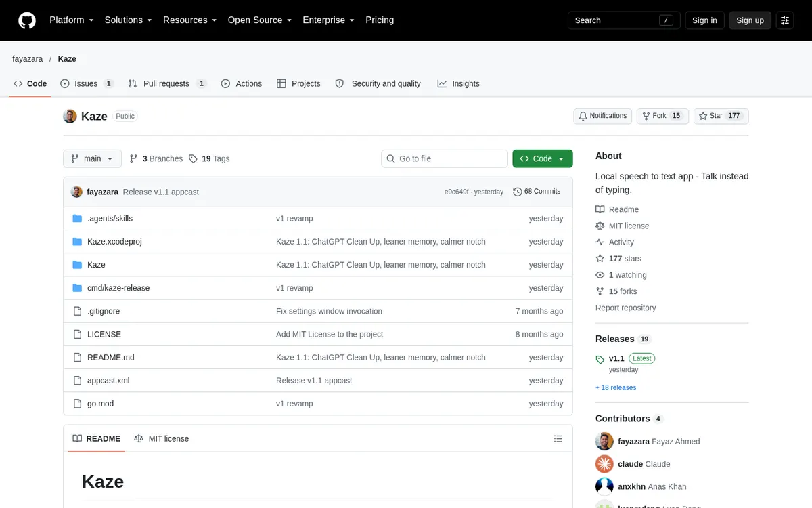Open the Kaze folder
Viewport: 812px width, 508px height.
click(96, 265)
